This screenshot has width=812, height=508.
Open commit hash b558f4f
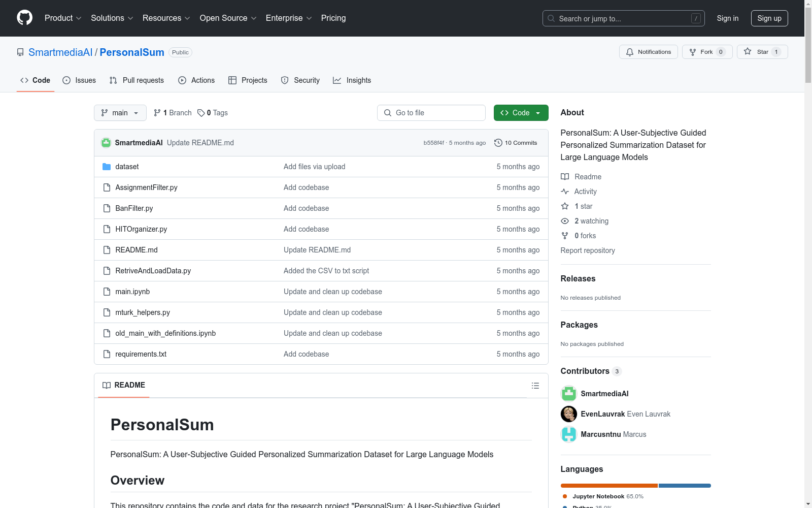pyautogui.click(x=434, y=143)
